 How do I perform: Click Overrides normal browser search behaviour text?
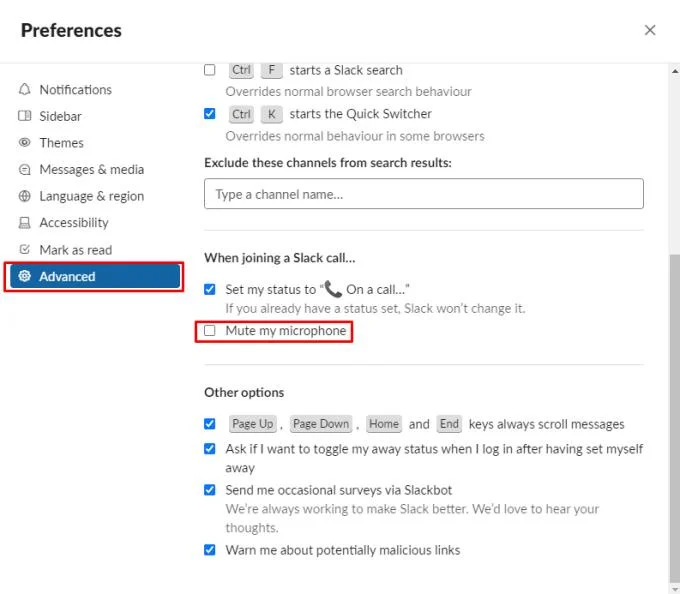coord(348,91)
